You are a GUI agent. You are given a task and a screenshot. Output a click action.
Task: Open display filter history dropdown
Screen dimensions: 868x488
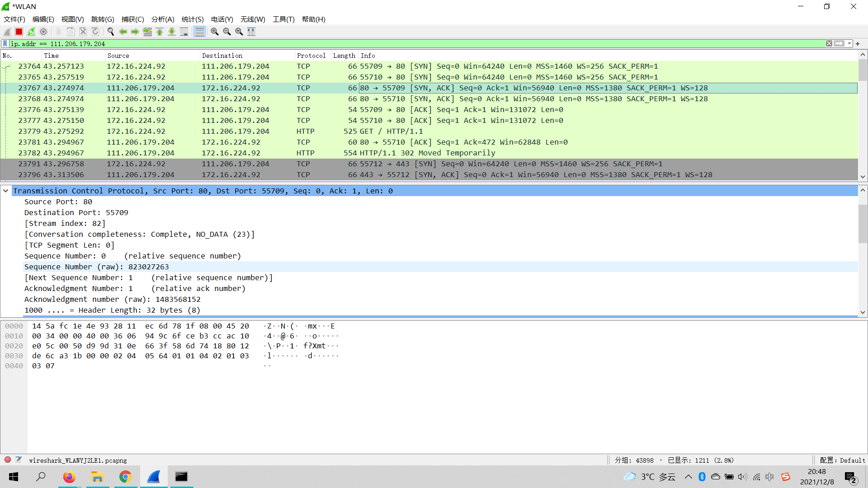(849, 44)
